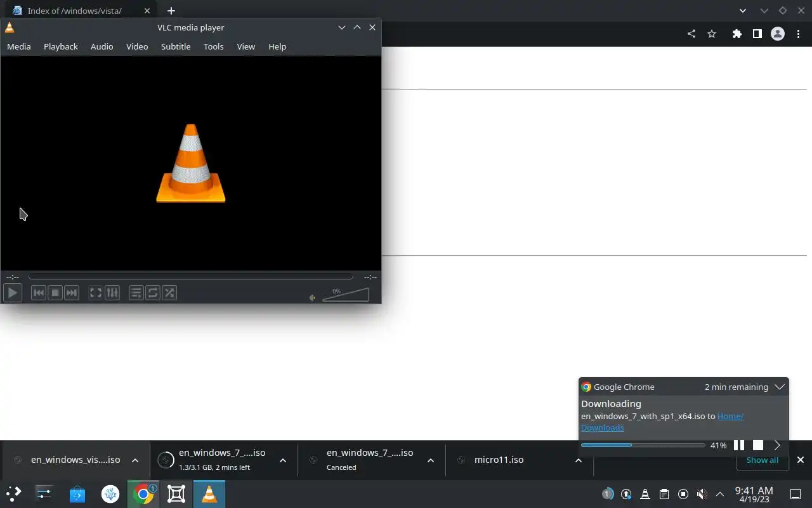Toggle VLC random shuffle
This screenshot has width=812, height=508.
point(169,293)
